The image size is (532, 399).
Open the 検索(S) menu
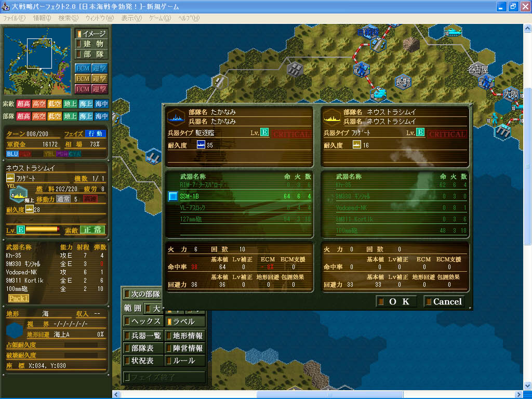pyautogui.click(x=68, y=18)
